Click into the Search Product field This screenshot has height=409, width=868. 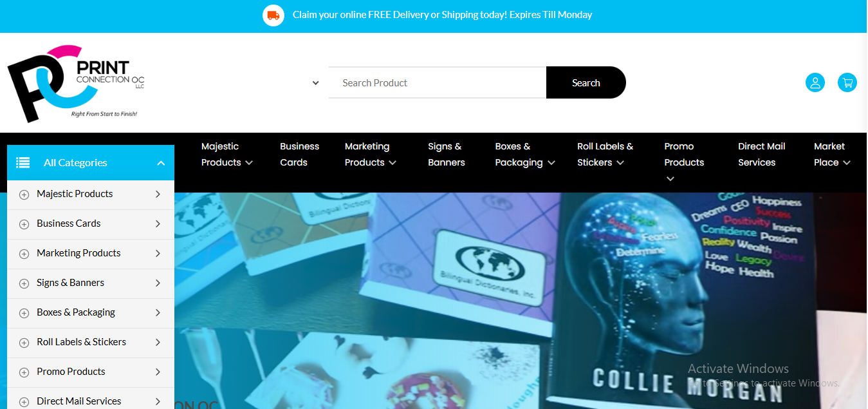pyautogui.click(x=438, y=82)
